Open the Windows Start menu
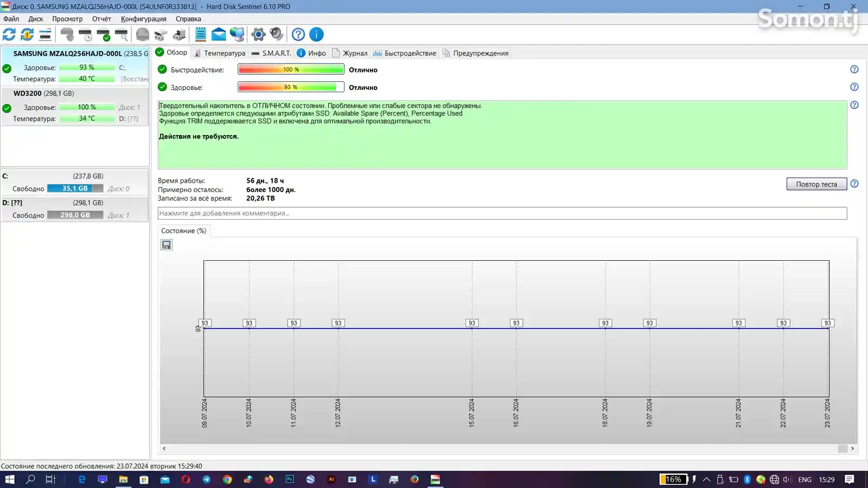This screenshot has width=868, height=488. (x=10, y=479)
